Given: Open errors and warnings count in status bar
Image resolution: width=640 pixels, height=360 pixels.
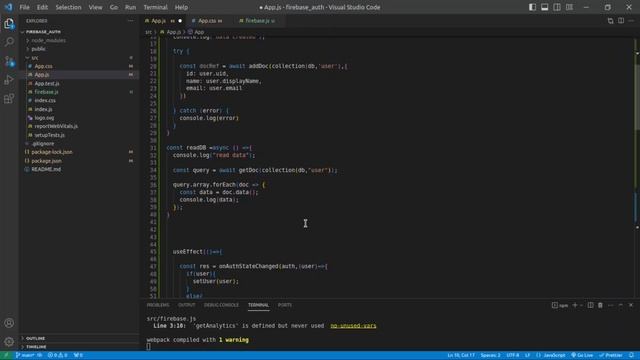Looking at the screenshot, I should click(58, 356).
